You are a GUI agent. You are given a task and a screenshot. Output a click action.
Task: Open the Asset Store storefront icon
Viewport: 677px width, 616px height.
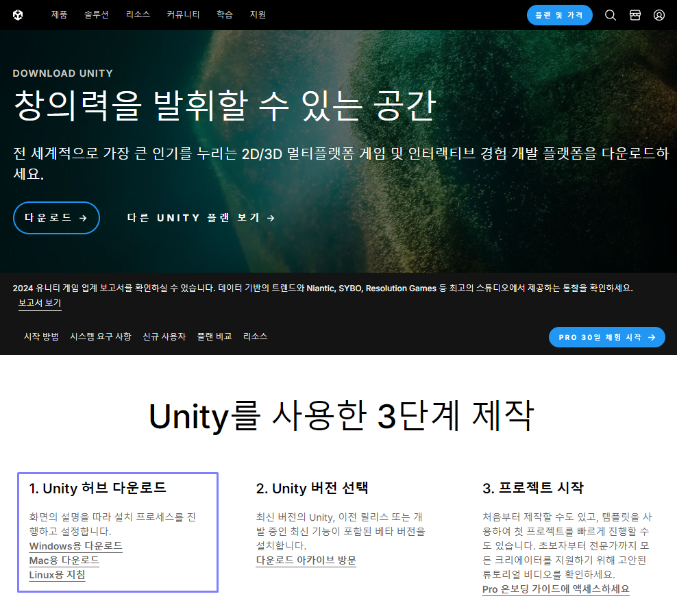pyautogui.click(x=635, y=14)
